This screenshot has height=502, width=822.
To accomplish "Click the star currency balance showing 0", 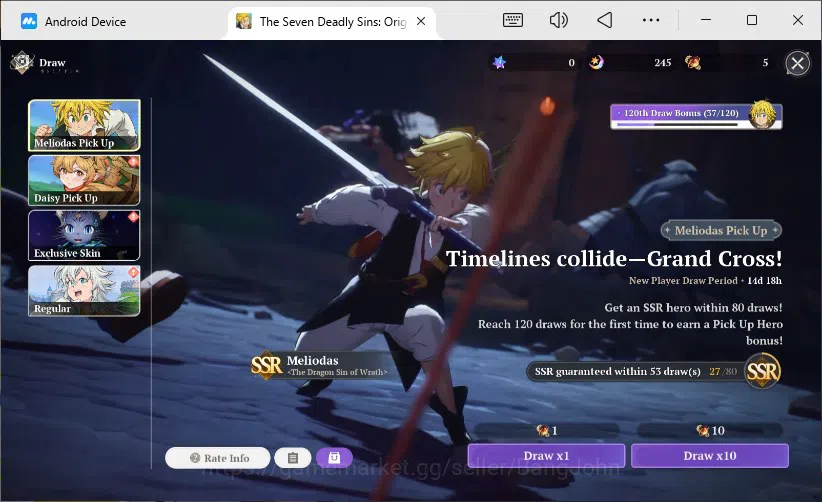I will pyautogui.click(x=571, y=63).
